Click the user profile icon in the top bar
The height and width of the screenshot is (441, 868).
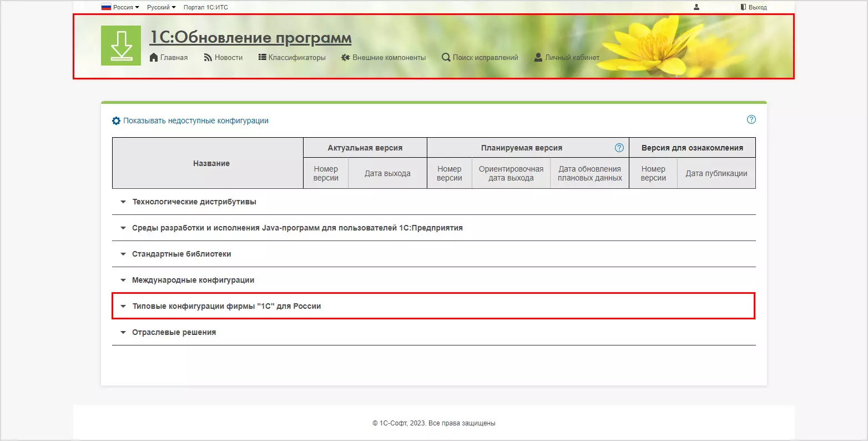697,7
